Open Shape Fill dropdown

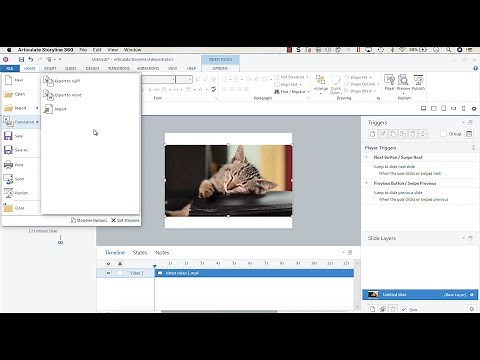[x=358, y=77]
